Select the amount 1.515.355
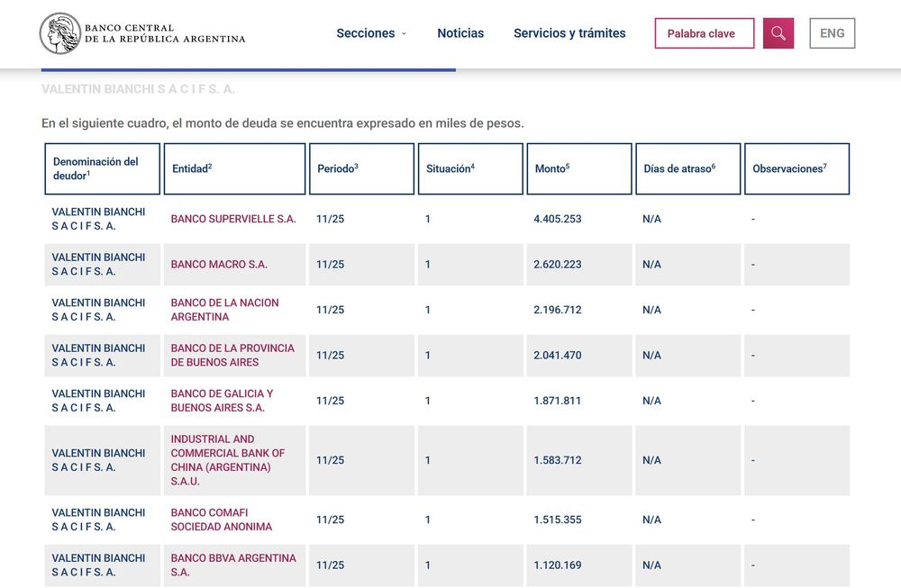This screenshot has width=901, height=588. click(x=558, y=520)
